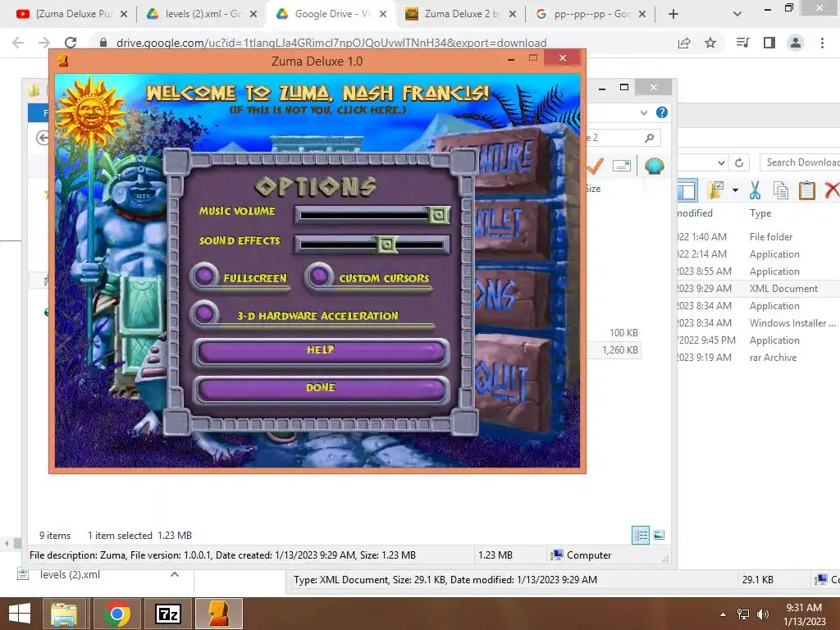Click the network tray icon
The width and height of the screenshot is (840, 630).
(x=743, y=614)
